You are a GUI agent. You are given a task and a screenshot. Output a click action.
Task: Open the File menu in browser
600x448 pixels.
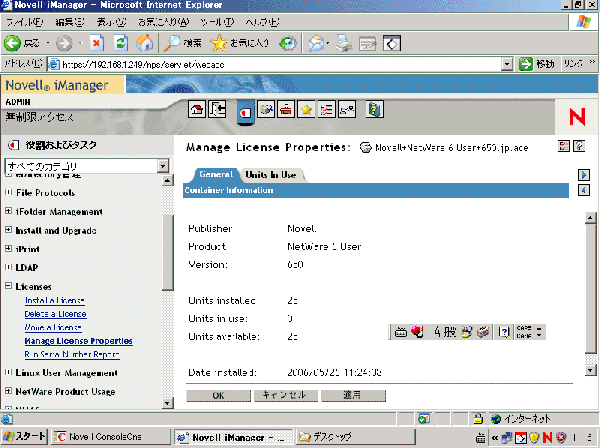pos(25,22)
